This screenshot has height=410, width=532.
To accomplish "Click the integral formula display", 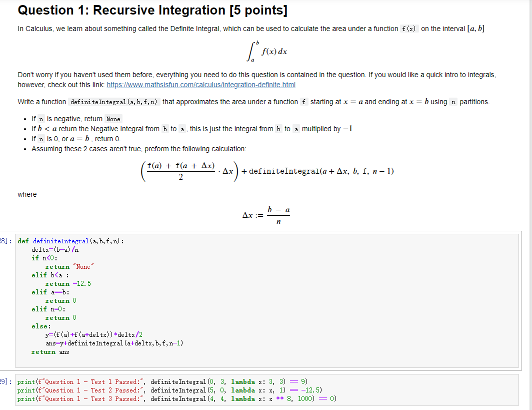I will 266,51.
